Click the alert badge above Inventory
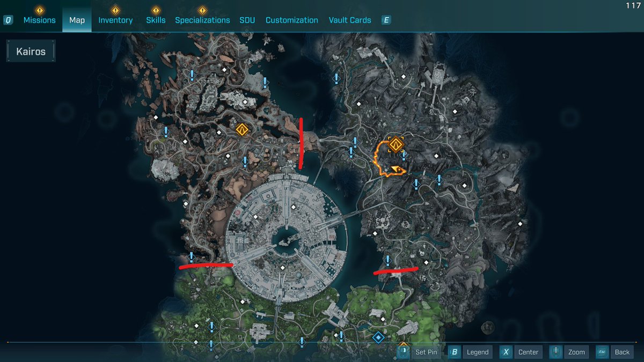 pyautogui.click(x=115, y=10)
